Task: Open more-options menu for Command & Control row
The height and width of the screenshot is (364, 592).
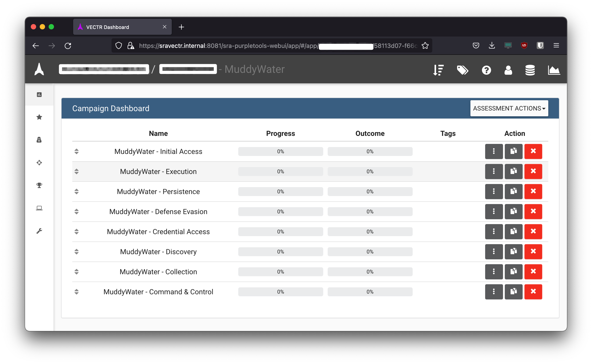Action: click(494, 292)
